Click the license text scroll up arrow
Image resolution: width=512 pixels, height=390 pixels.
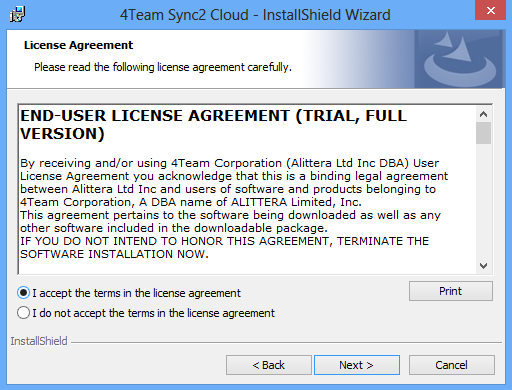point(483,114)
